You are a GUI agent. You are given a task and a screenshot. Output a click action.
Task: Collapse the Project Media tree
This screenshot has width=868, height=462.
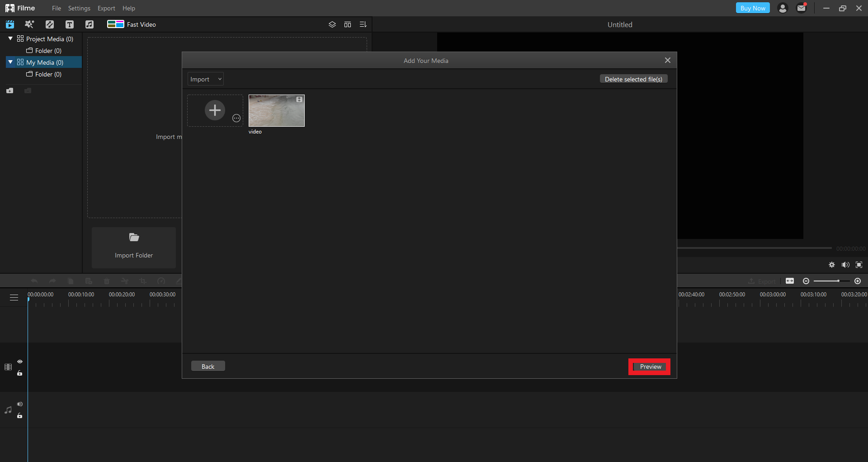[10, 39]
